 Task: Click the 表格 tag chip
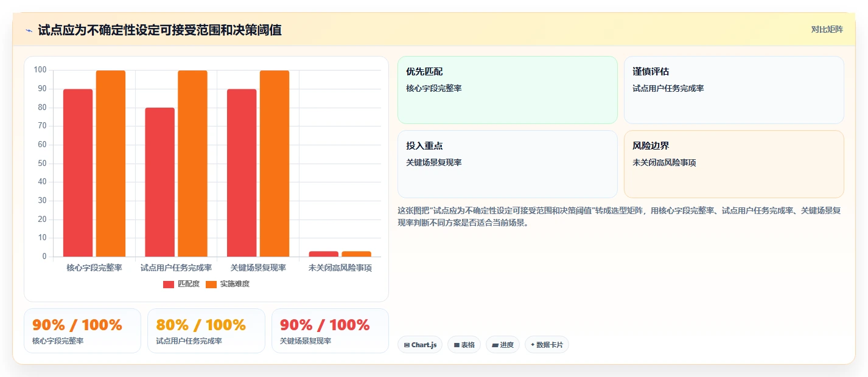click(464, 345)
